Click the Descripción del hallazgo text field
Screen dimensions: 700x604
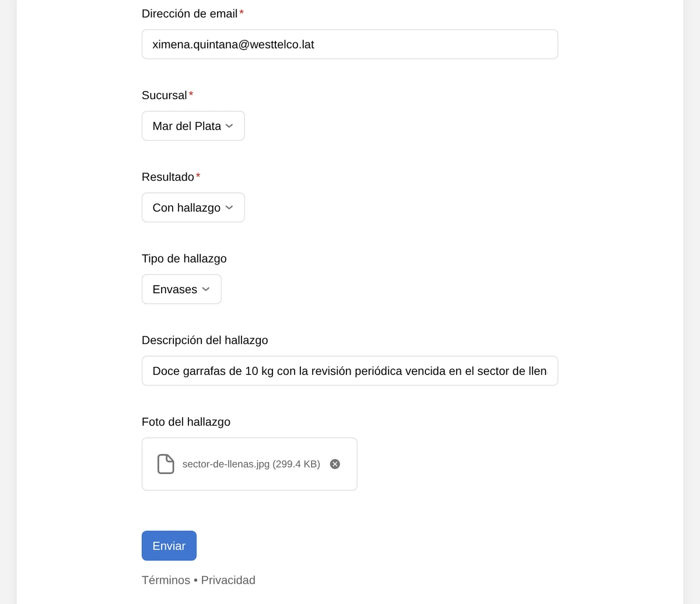(350, 371)
